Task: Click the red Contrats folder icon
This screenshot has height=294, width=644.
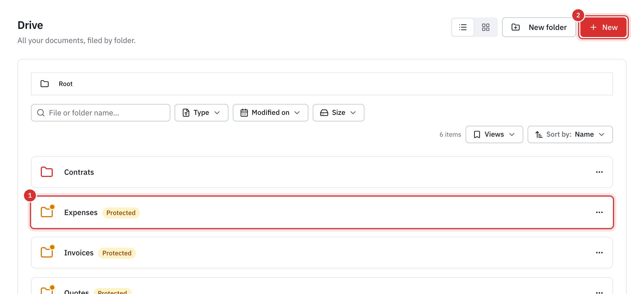Action: pos(47,172)
